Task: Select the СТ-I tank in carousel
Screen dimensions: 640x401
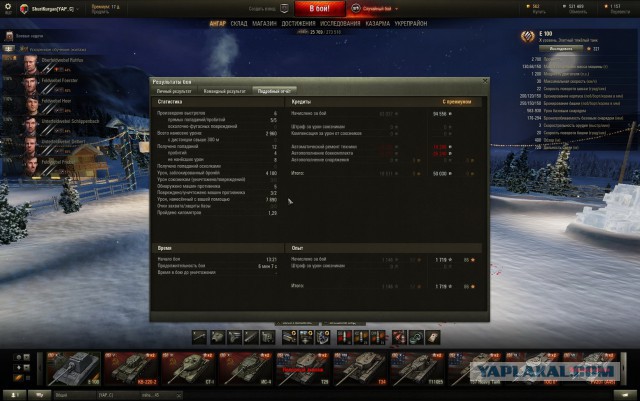Action: point(188,369)
